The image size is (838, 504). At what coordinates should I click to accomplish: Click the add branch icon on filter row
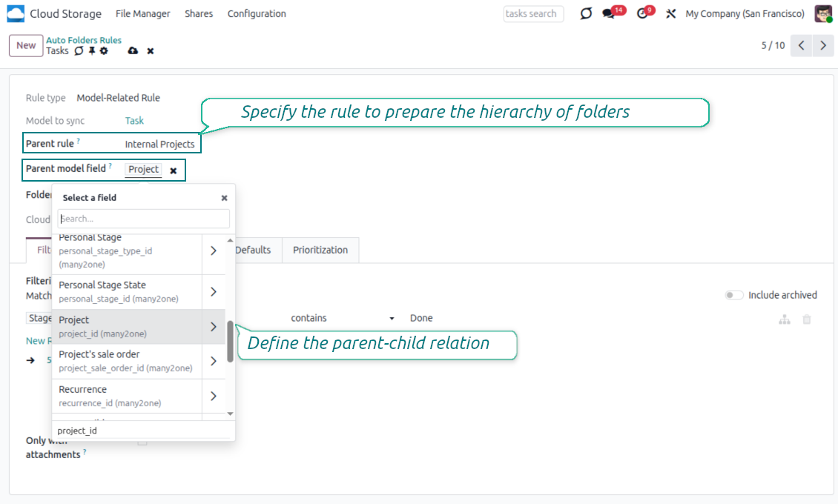click(x=784, y=319)
